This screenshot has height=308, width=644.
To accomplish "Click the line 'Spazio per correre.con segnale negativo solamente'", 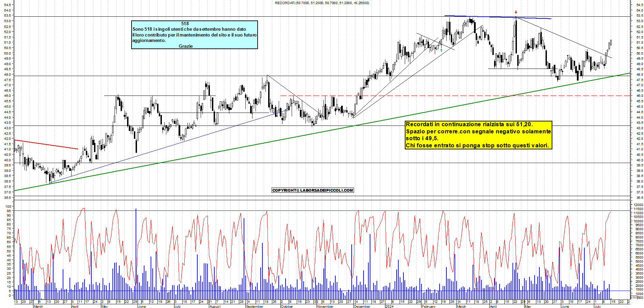I will [478, 131].
